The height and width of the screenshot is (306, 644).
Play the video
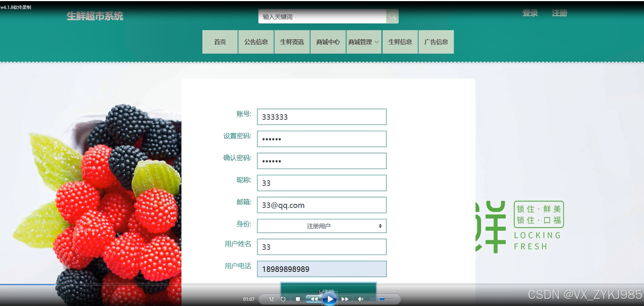pyautogui.click(x=330, y=299)
